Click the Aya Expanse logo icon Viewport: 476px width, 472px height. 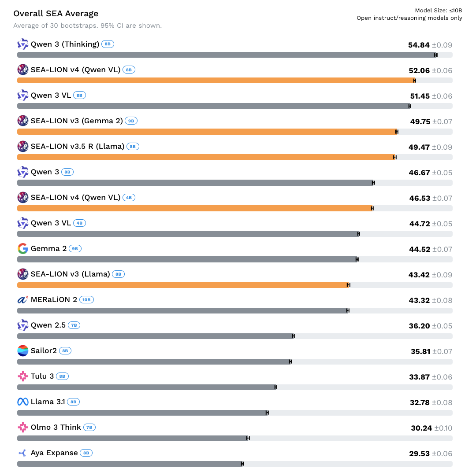pos(23,453)
